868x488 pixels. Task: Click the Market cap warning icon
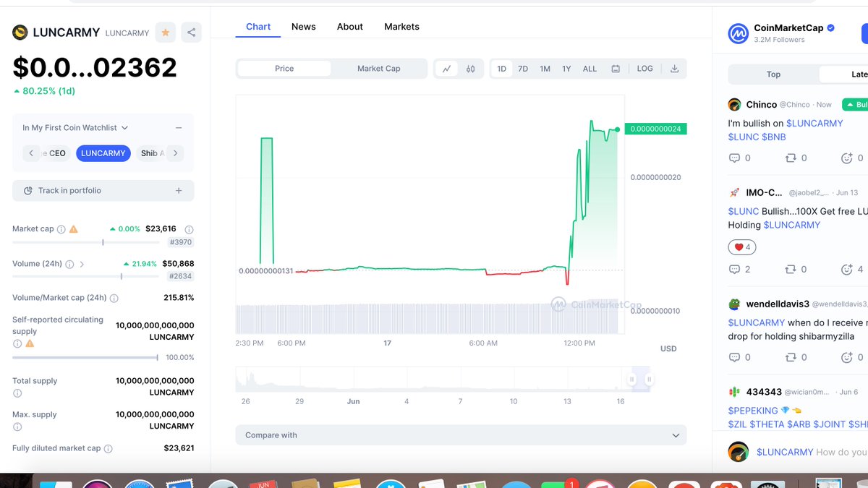72,228
